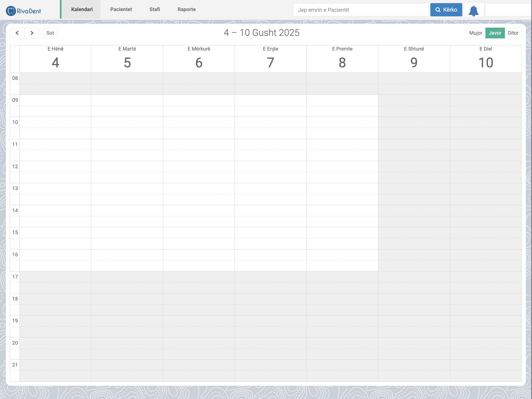Click the 12 o'clock time label
This screenshot has height=399, width=532.
click(15, 166)
